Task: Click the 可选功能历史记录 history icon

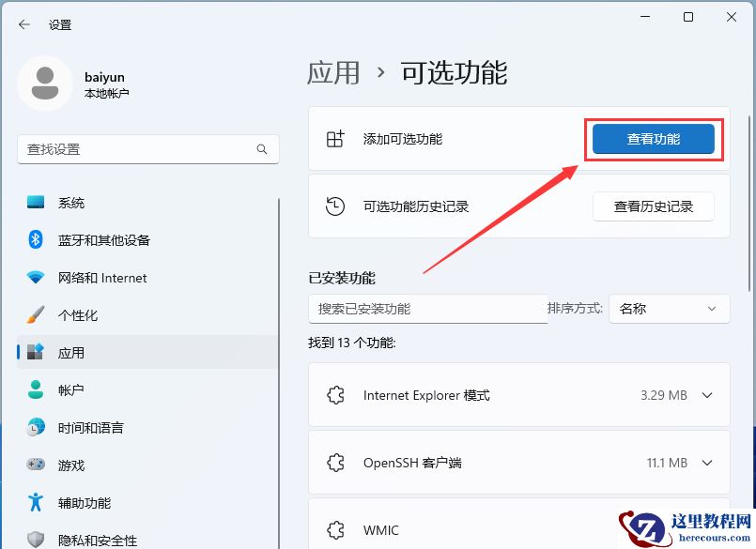Action: (335, 206)
